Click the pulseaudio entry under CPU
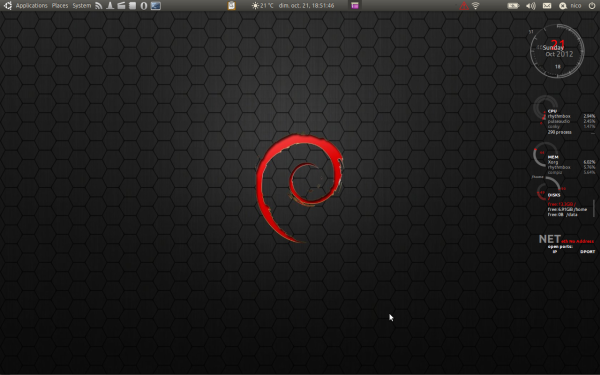Viewport: 600px width, 375px height. point(559,121)
